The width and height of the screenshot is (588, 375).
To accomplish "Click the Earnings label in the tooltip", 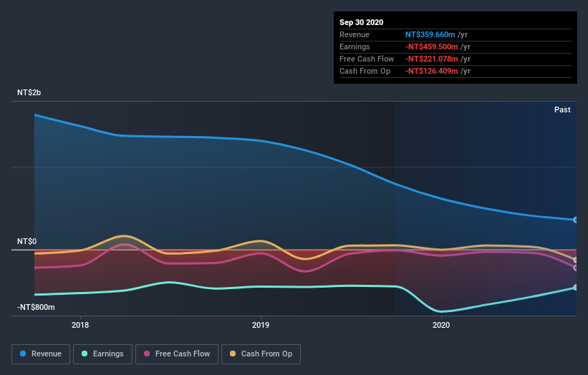I will 355,47.
